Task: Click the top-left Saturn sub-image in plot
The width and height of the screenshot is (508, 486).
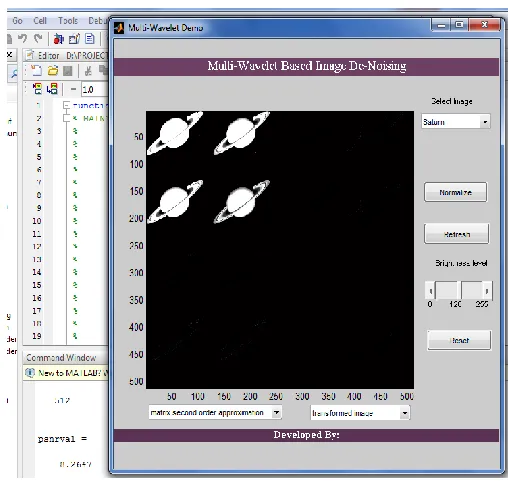Action: click(175, 133)
